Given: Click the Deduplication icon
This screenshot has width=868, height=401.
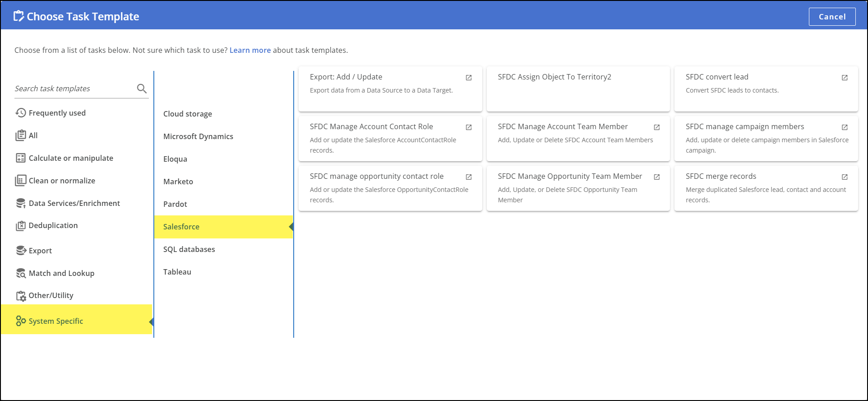Looking at the screenshot, I should pyautogui.click(x=21, y=226).
